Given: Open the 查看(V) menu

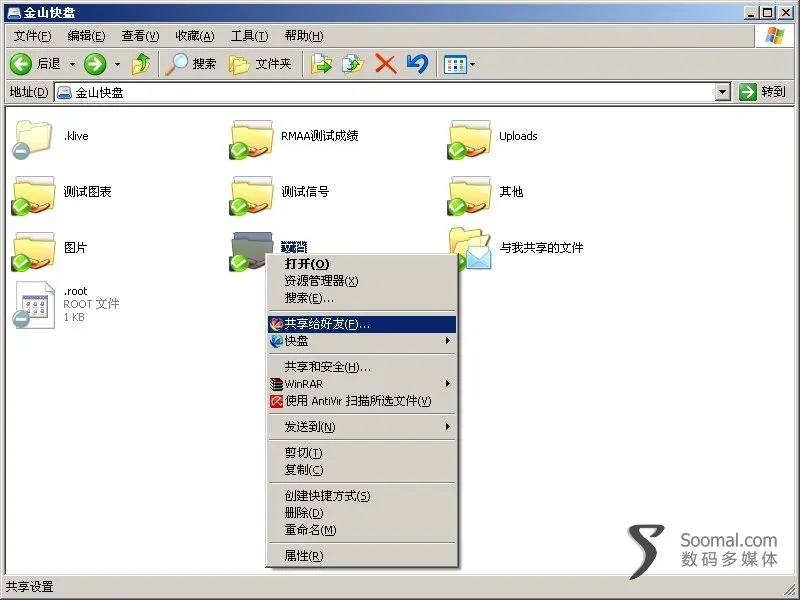Looking at the screenshot, I should pos(140,36).
